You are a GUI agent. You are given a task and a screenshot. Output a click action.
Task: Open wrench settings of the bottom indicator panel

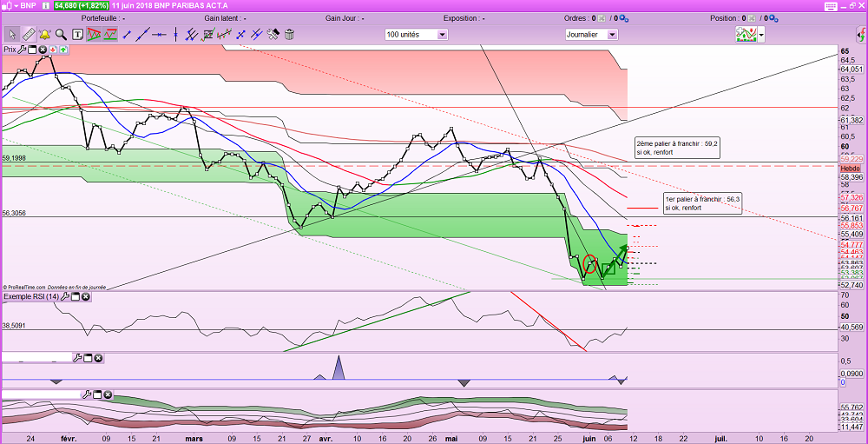[x=87, y=394]
